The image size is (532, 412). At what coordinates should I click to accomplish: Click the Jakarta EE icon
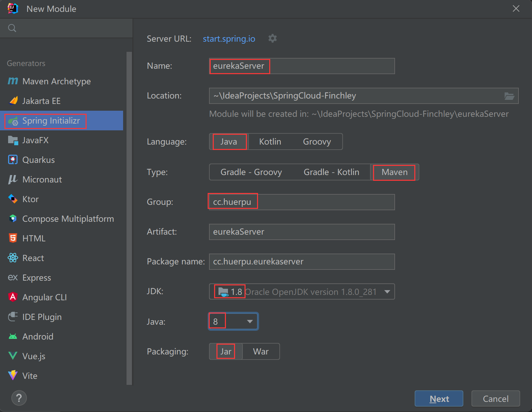13,101
